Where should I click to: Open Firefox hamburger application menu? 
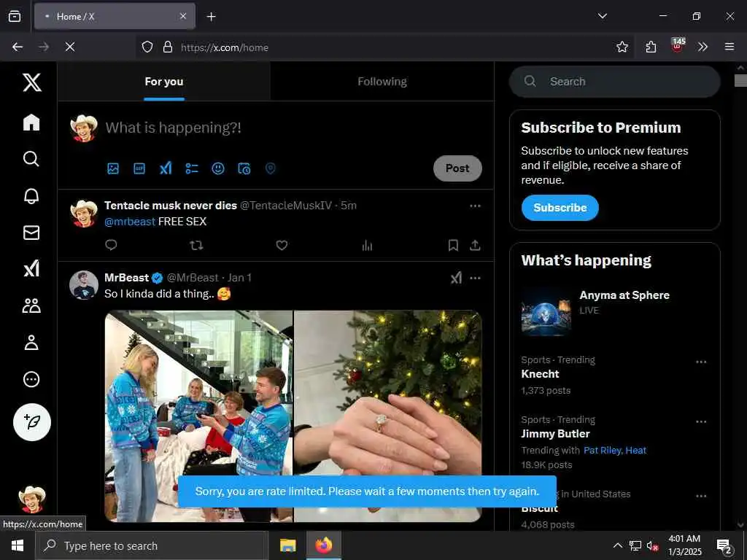pyautogui.click(x=729, y=47)
